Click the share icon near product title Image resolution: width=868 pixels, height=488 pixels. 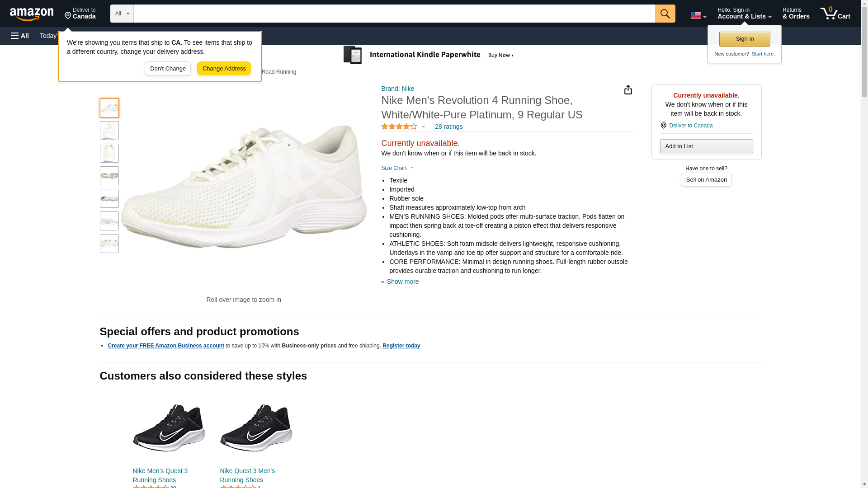click(x=628, y=90)
